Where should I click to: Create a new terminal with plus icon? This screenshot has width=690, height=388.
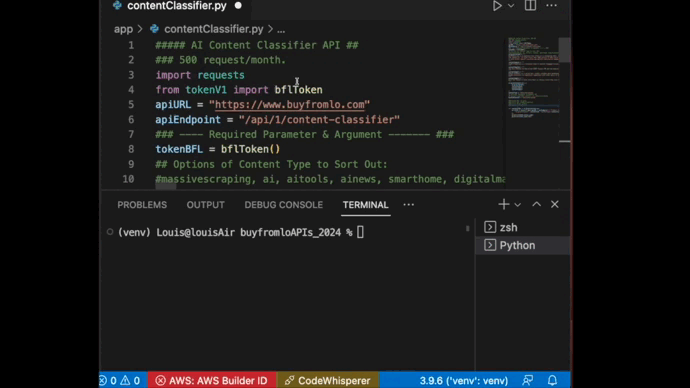(503, 204)
